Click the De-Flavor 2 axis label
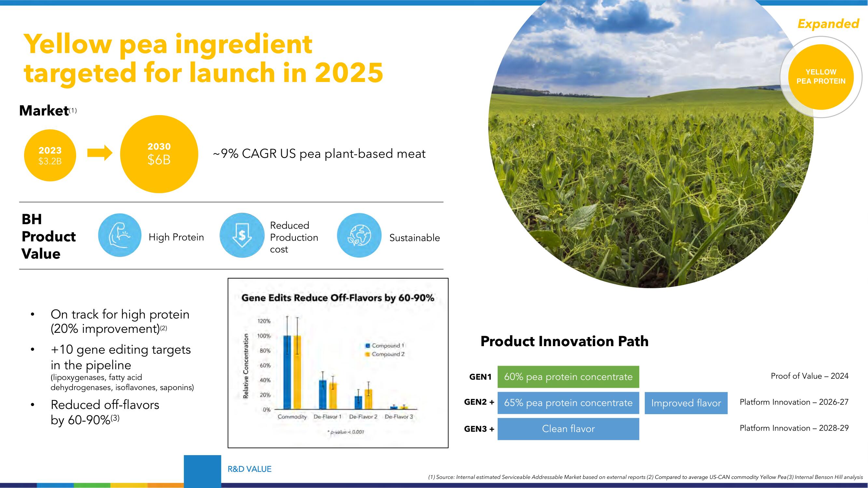This screenshot has height=488, width=868. [x=363, y=417]
